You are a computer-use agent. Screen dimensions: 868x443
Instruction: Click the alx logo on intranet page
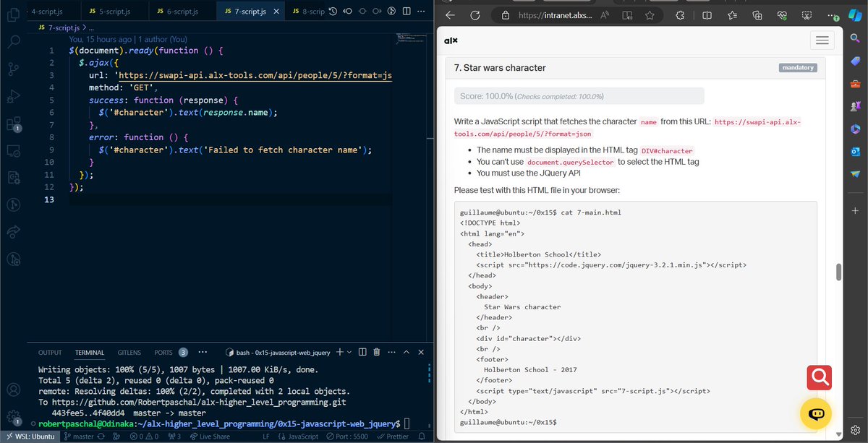pyautogui.click(x=451, y=40)
